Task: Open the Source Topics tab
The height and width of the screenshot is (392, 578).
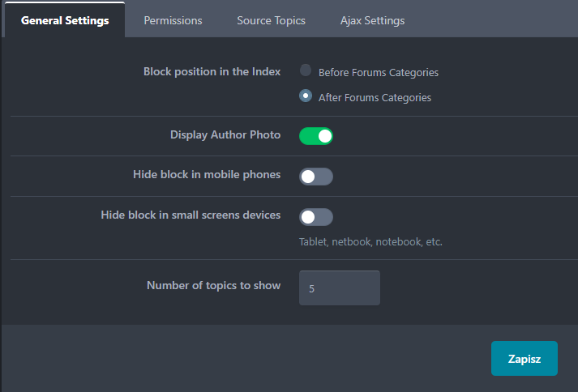Action: 271,20
